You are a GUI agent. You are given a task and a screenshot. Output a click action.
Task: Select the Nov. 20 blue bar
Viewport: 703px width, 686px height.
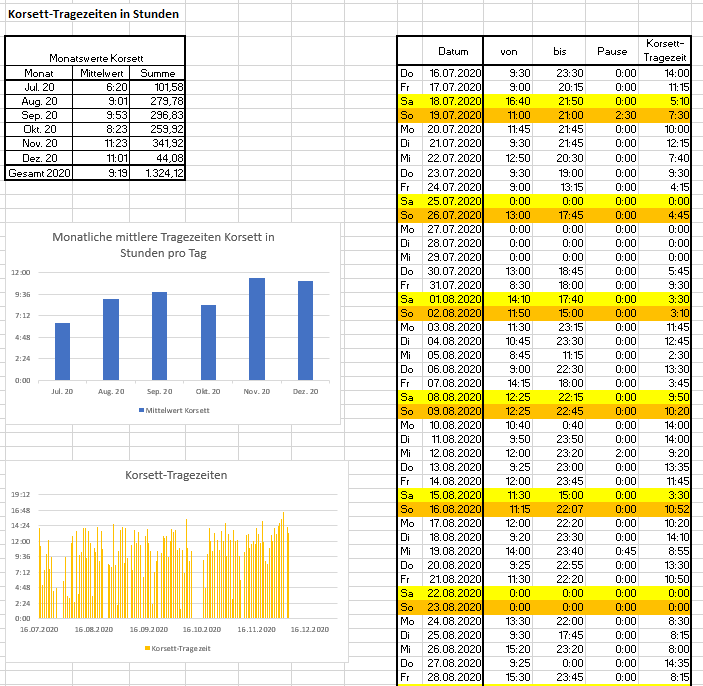pyautogui.click(x=257, y=329)
